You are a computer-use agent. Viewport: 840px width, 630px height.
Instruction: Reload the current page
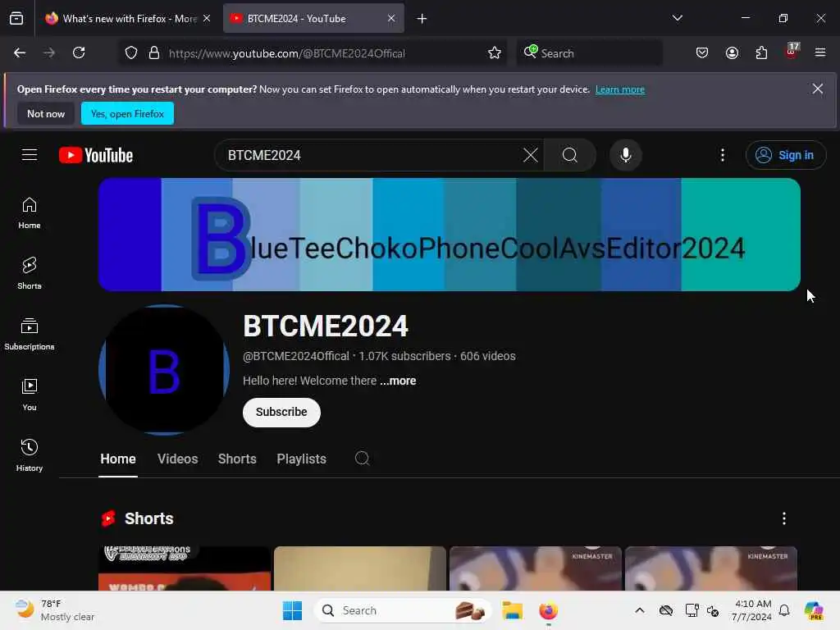tap(79, 52)
